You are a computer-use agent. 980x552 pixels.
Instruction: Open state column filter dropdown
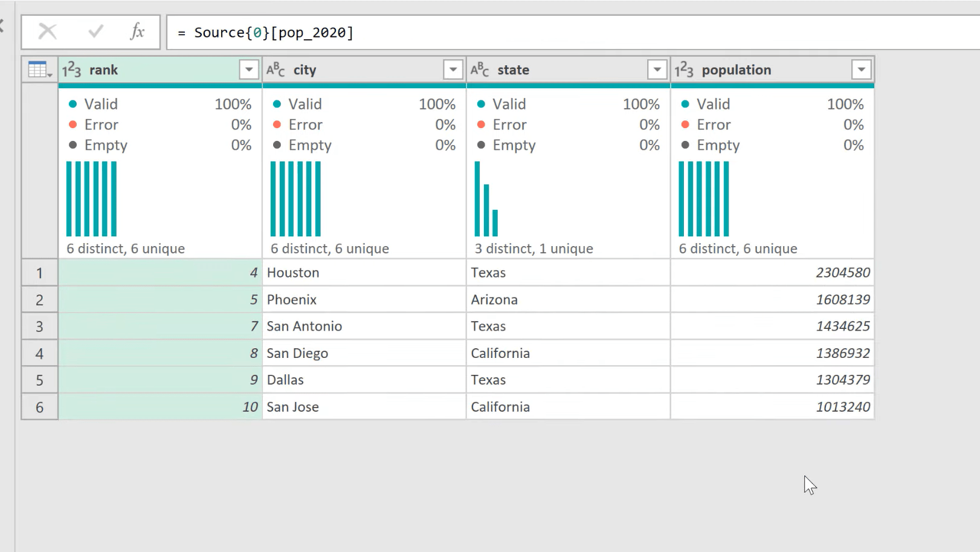(657, 70)
